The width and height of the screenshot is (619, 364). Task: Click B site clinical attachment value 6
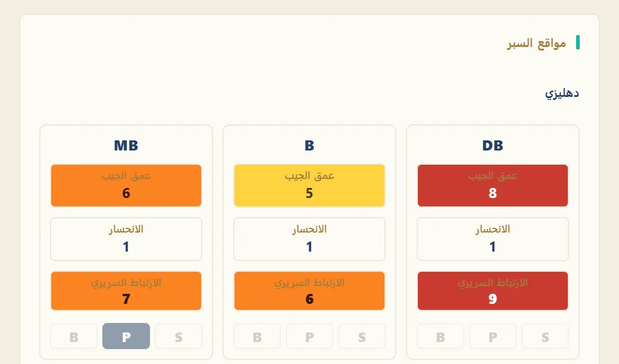[x=309, y=291]
